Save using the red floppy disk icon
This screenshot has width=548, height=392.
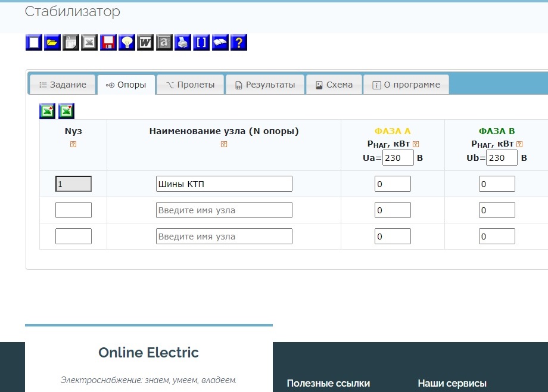pyautogui.click(x=108, y=42)
